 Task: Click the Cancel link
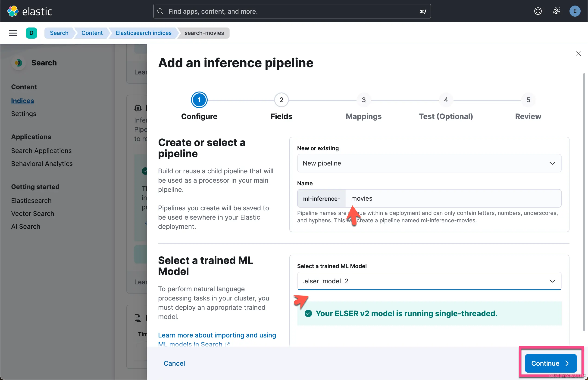174,363
